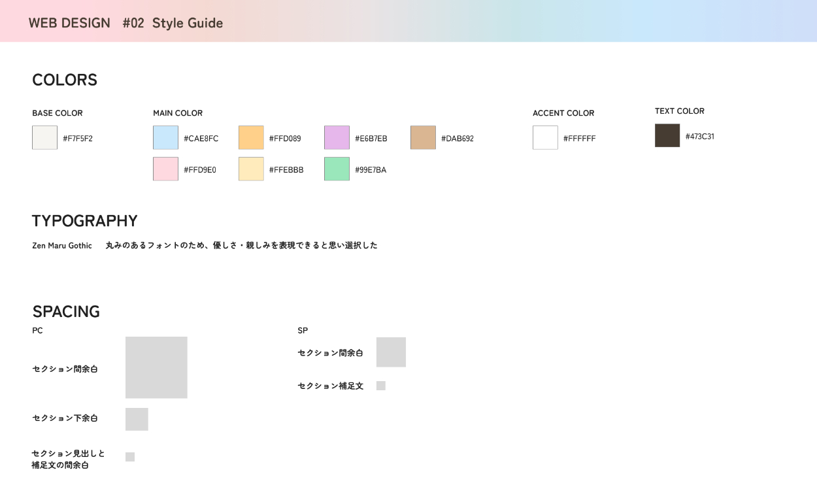Viewport: 817px width, 504px height.
Task: Click the white accent color swatch
Action: [545, 138]
